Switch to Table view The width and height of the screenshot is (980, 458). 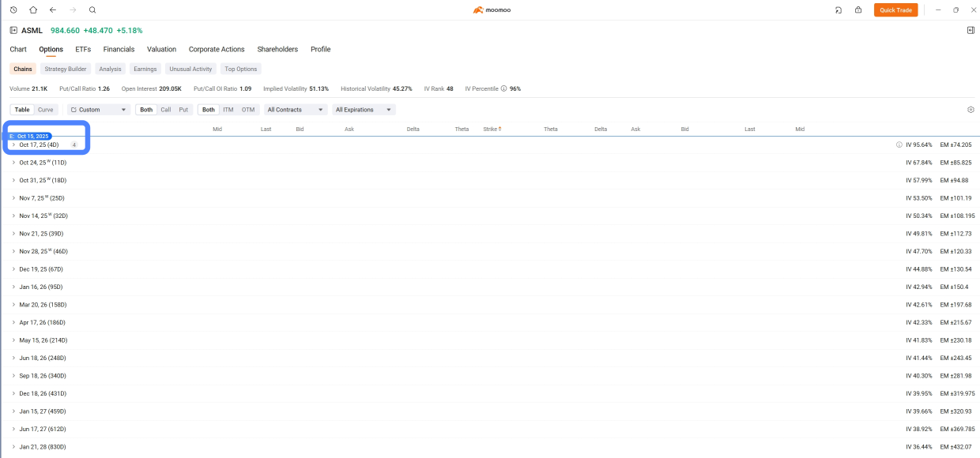[22, 110]
